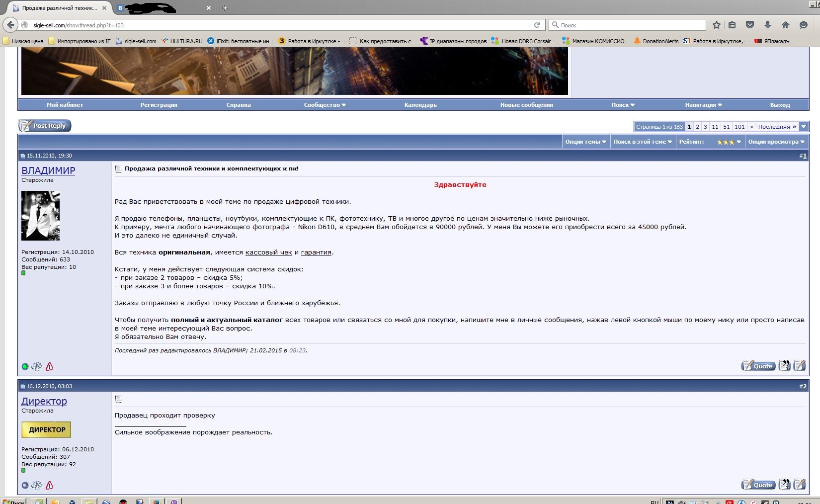Click the quick reply icon on second post
The height and width of the screenshot is (504, 820).
[799, 484]
